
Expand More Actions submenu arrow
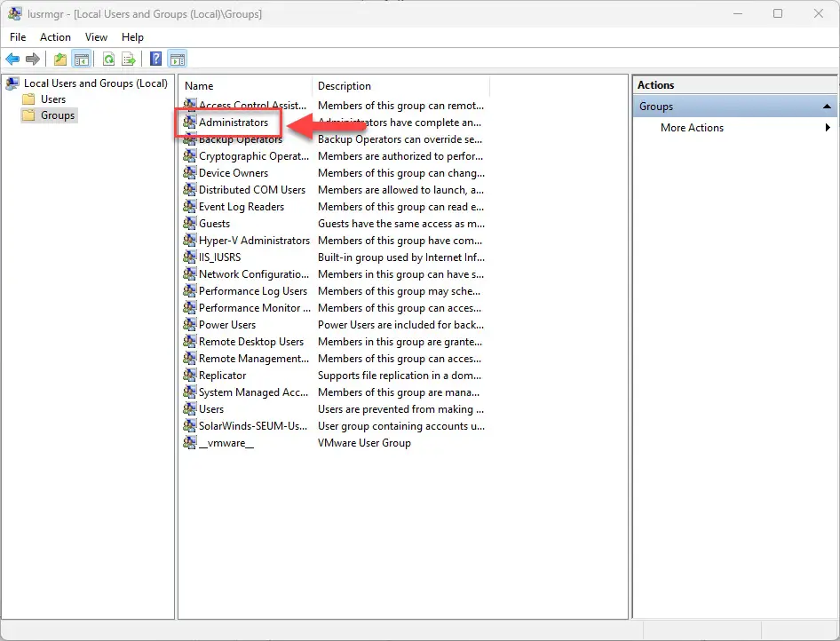(x=828, y=128)
